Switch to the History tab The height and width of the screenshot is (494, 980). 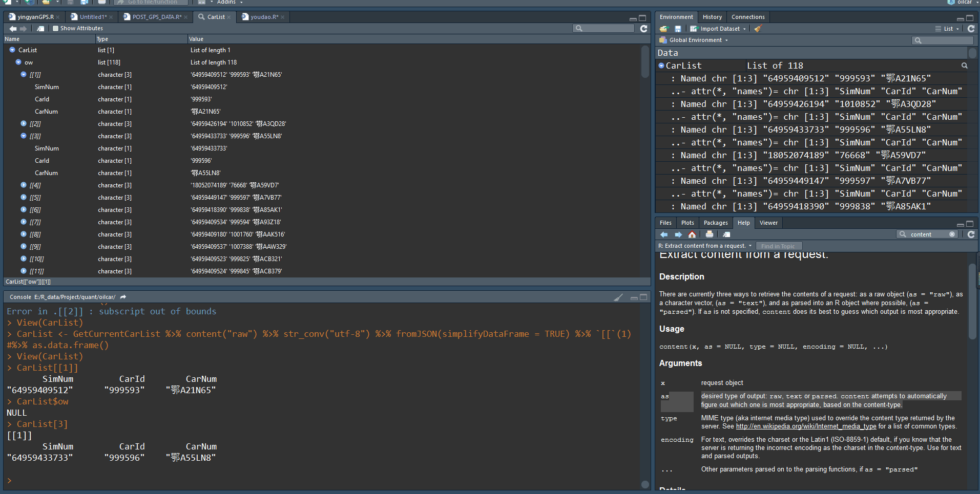pos(712,17)
